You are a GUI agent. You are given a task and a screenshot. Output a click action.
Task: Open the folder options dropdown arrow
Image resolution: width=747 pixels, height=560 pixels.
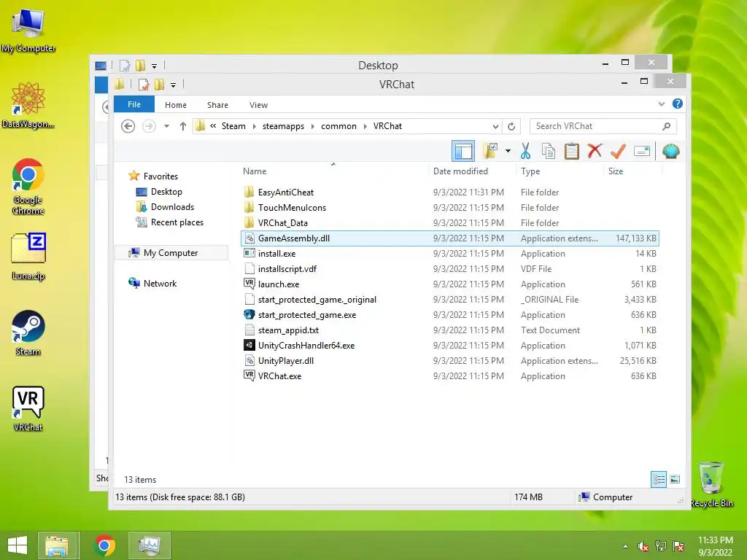(x=508, y=152)
